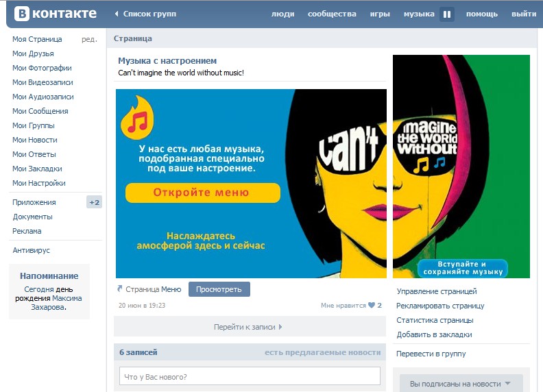The height and width of the screenshot is (392, 543).
Task: Open Мои Ответы
Action: (x=34, y=154)
